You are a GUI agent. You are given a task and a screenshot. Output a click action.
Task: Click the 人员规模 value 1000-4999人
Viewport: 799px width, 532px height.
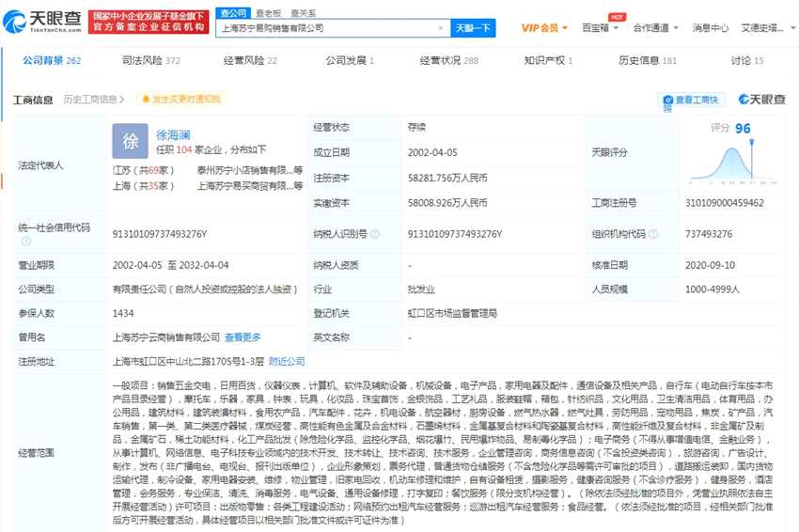tap(712, 289)
